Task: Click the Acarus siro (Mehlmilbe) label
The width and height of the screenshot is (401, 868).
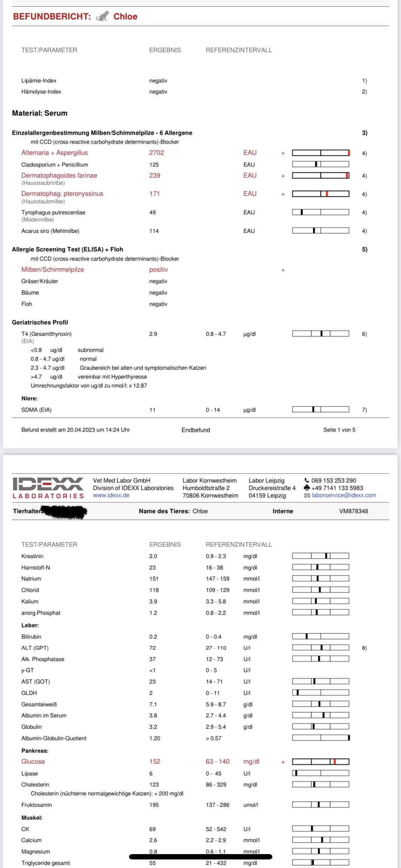Action: 50,231
